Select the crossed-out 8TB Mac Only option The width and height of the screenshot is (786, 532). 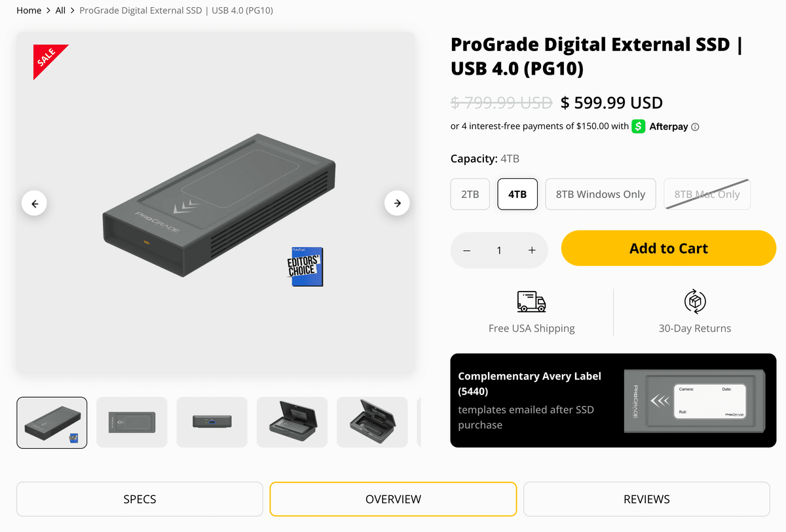pos(707,194)
